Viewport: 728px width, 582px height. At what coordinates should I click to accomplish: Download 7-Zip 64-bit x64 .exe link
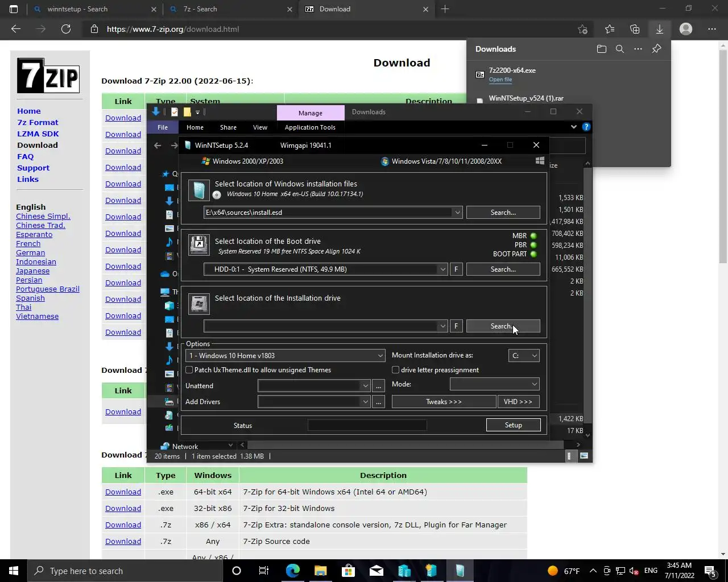(x=123, y=492)
